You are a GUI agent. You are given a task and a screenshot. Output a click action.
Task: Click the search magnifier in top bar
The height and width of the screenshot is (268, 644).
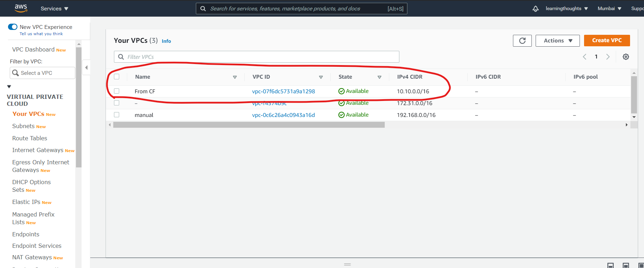(203, 9)
